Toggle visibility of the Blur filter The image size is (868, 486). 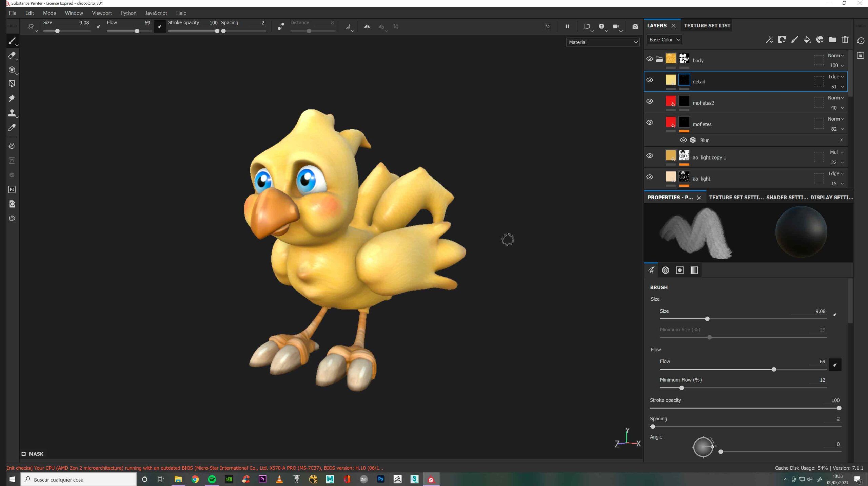click(683, 140)
